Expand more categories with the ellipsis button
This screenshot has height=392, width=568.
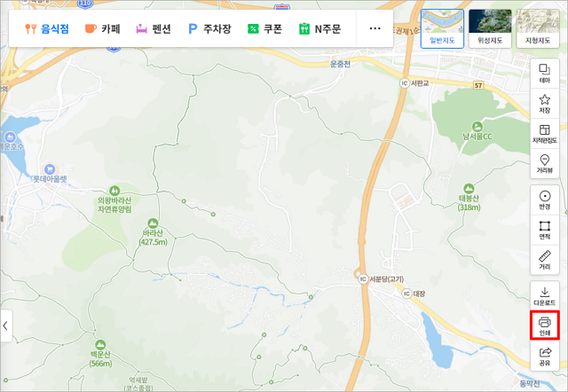pyautogui.click(x=375, y=28)
